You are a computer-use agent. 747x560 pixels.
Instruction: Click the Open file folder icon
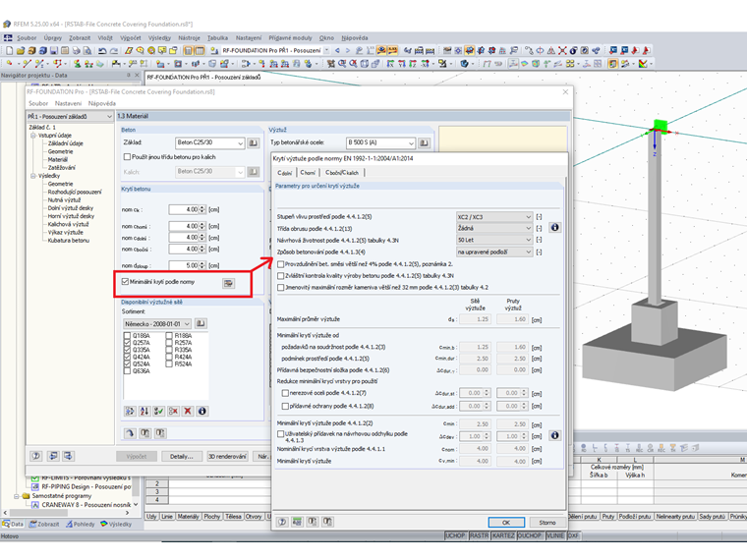(21, 50)
